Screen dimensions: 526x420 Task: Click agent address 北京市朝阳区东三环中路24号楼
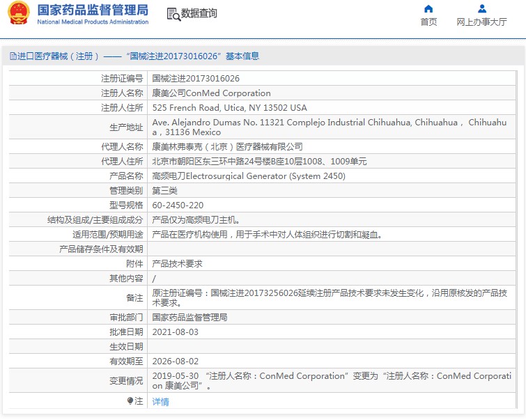pos(259,162)
